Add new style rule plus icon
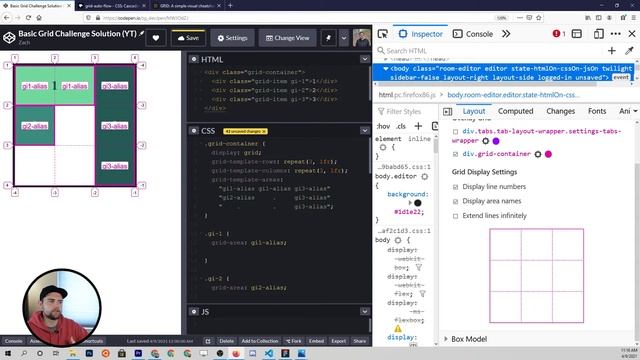Screen dimensions: 640x360 click(418, 126)
